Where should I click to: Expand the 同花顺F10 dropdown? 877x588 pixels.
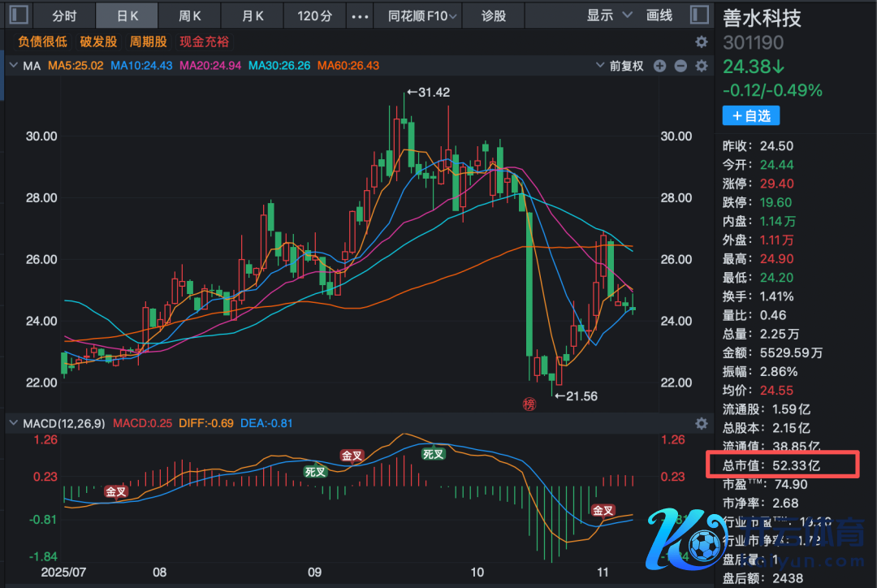pyautogui.click(x=422, y=15)
